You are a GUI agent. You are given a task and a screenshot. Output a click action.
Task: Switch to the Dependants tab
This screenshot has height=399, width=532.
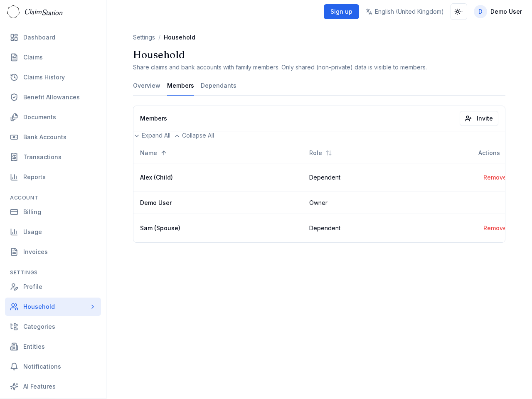point(218,86)
